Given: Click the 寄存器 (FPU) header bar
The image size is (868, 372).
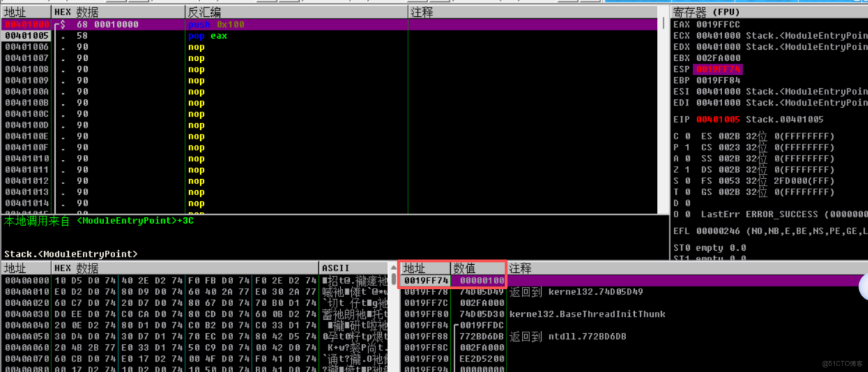Looking at the screenshot, I should 769,12.
